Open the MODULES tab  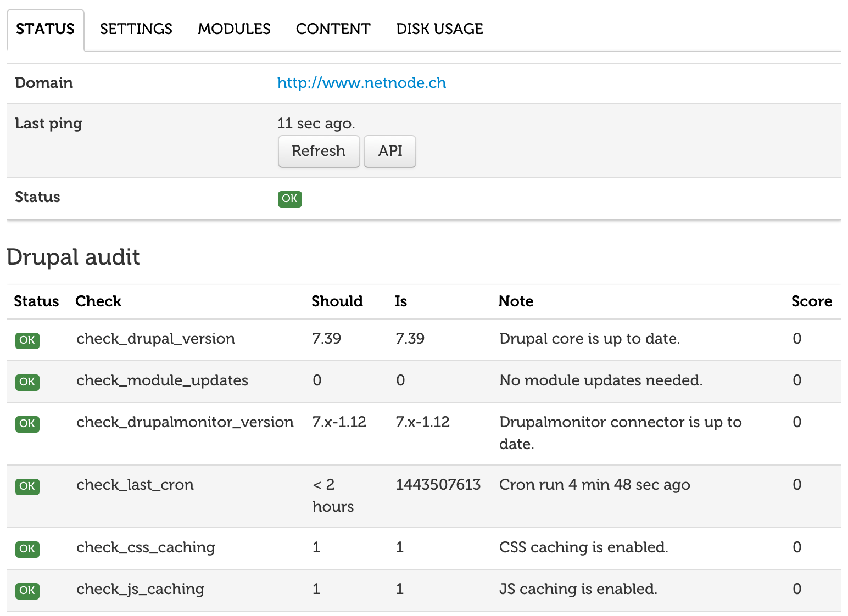pos(234,29)
